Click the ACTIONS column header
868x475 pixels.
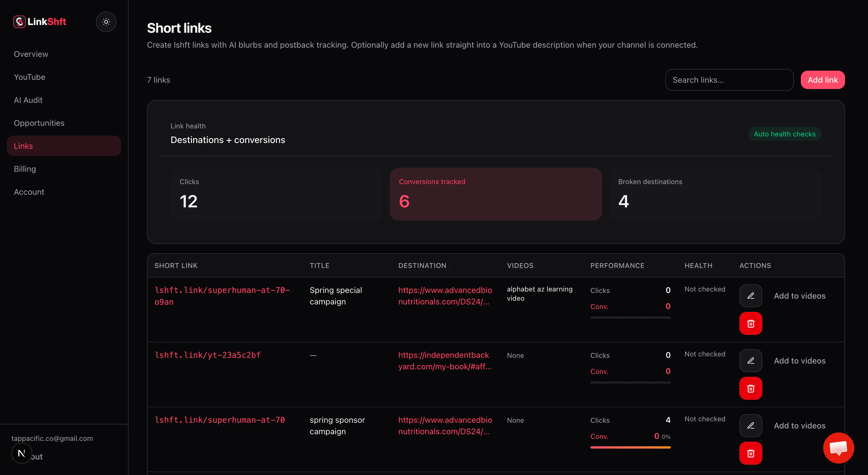coord(755,265)
